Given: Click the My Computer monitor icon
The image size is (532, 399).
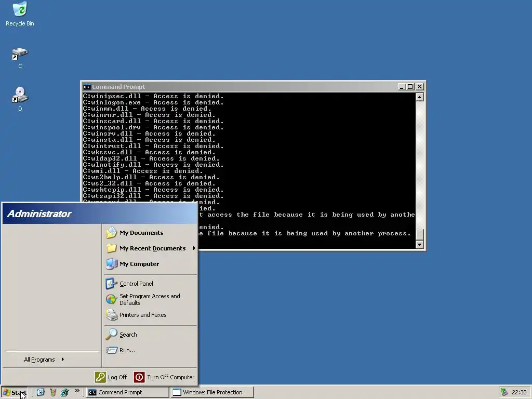Looking at the screenshot, I should click(111, 264).
